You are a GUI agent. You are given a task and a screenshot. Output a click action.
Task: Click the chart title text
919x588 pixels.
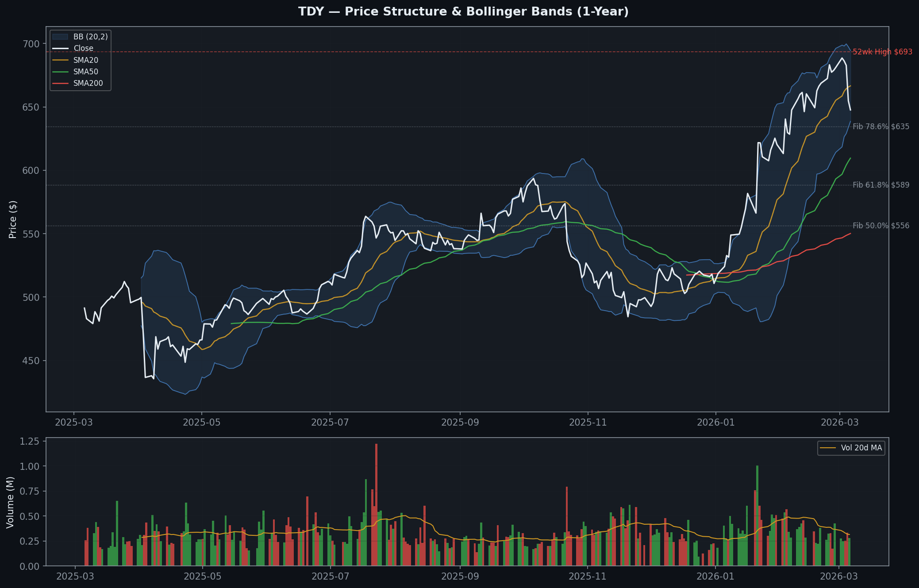click(x=463, y=12)
